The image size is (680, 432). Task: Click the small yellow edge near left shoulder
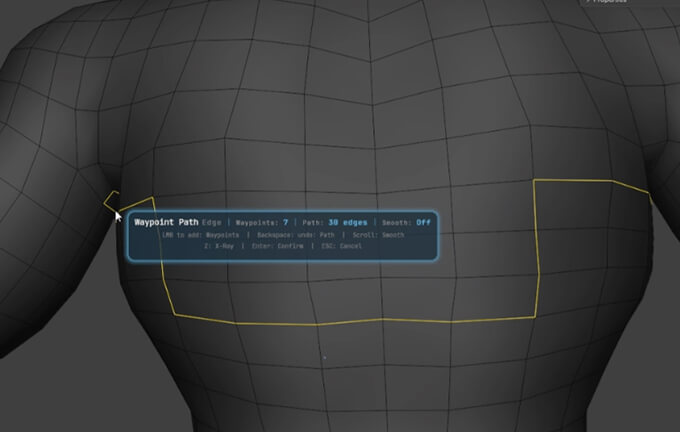pos(110,199)
